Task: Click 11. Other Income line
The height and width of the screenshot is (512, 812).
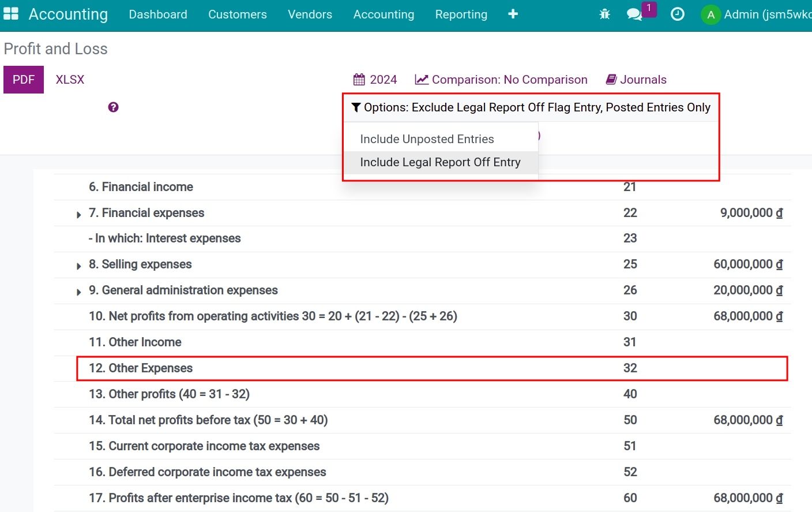Action: point(135,342)
